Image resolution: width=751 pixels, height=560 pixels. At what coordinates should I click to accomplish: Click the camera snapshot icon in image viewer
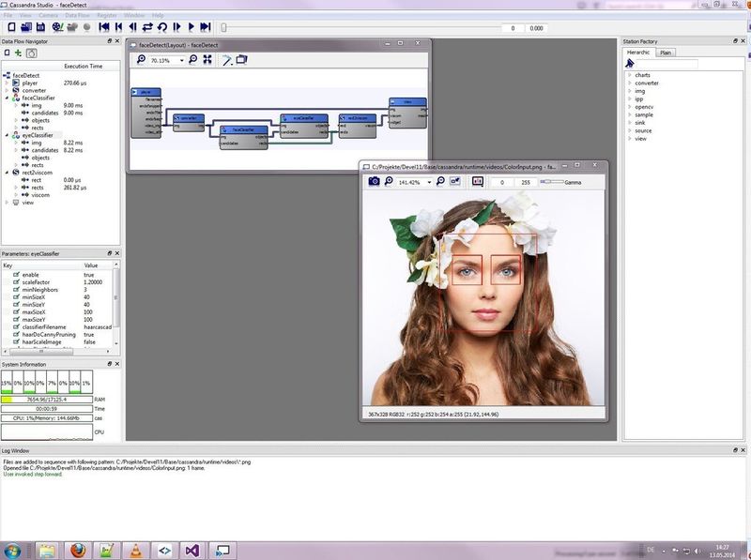point(374,181)
